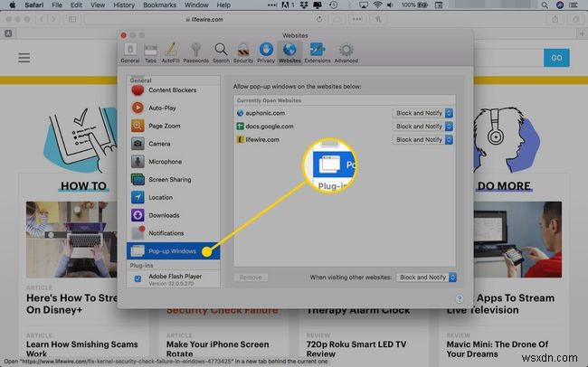The image size is (588, 367).
Task: Show the Safari tab overview
Action: 575,19
